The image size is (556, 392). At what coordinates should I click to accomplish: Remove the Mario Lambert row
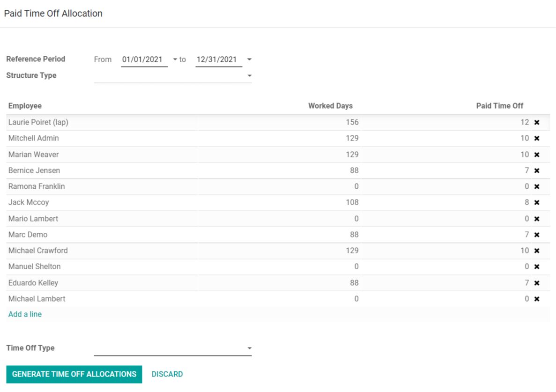pyautogui.click(x=537, y=219)
